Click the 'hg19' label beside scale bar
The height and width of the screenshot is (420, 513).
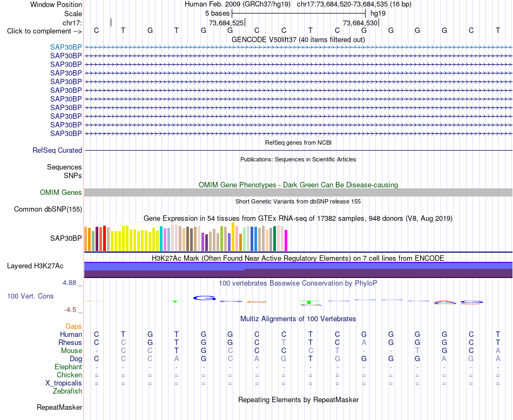[x=378, y=13]
